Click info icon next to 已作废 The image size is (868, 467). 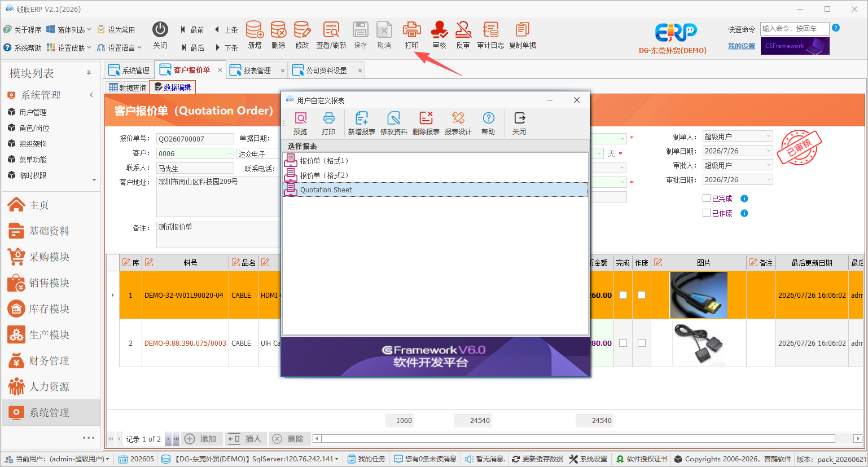744,213
